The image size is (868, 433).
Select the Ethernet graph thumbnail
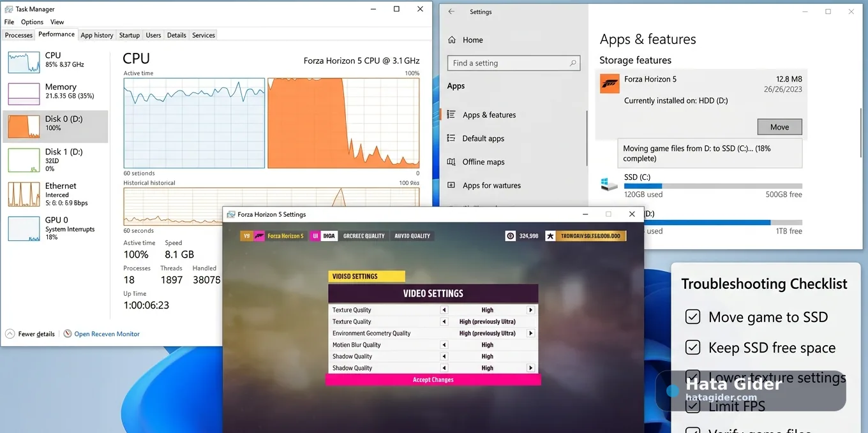tap(24, 194)
